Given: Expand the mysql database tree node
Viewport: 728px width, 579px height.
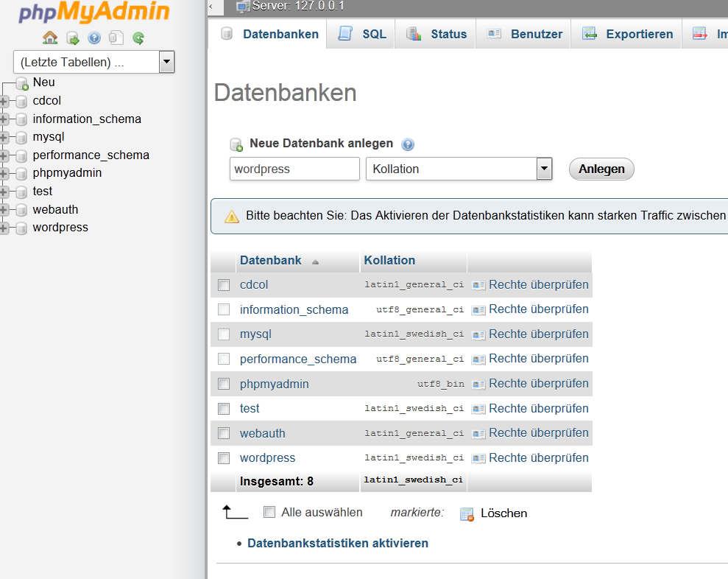Looking at the screenshot, I should coord(4,137).
